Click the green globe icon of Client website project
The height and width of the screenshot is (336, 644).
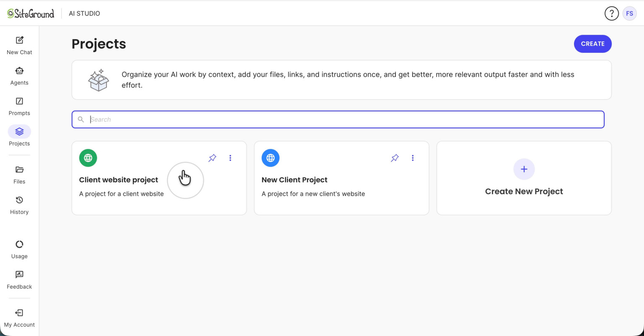click(88, 158)
